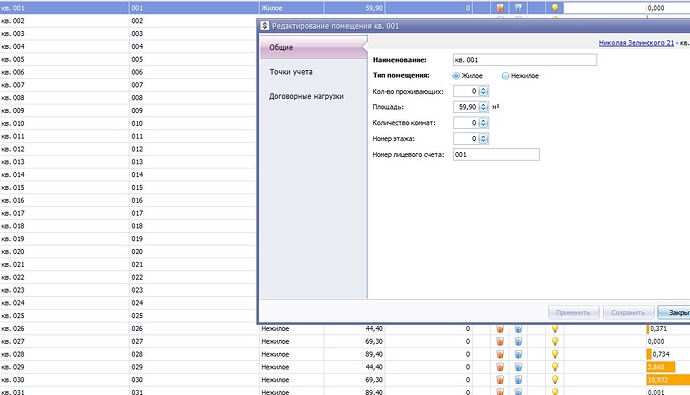The width and height of the screenshot is (690, 395).
Task: Click the Площадь value 59,90 field
Action: tap(466, 107)
